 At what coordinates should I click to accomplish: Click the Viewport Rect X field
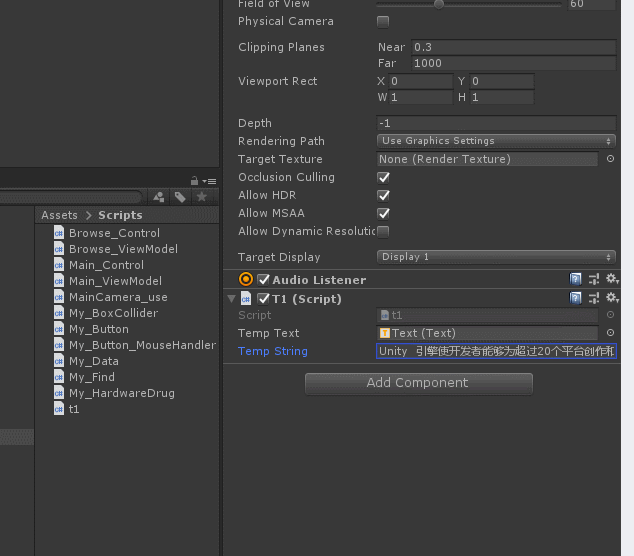[421, 81]
